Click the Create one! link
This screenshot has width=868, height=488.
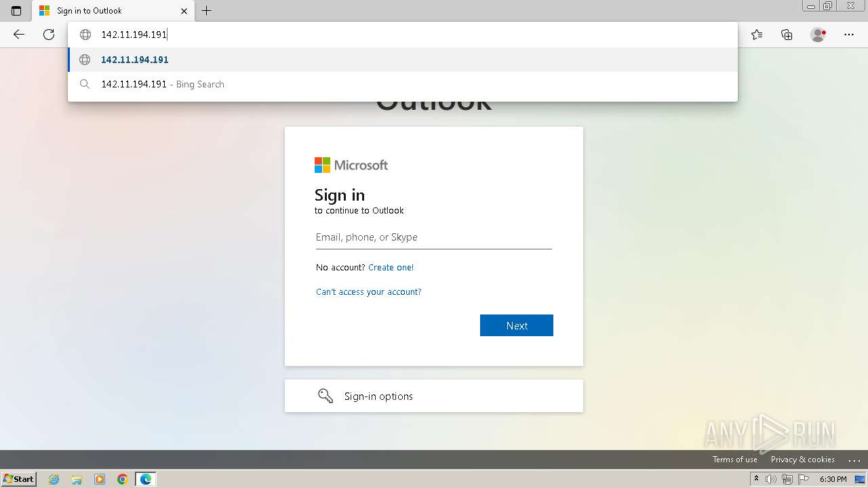pyautogui.click(x=391, y=268)
